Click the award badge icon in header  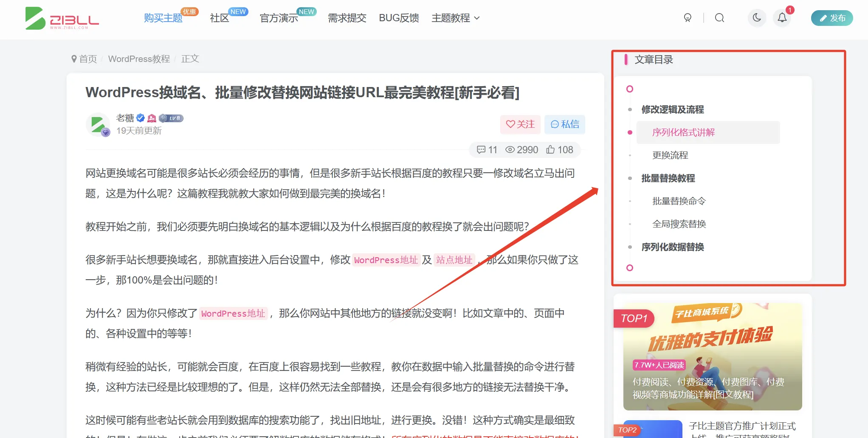click(x=688, y=18)
